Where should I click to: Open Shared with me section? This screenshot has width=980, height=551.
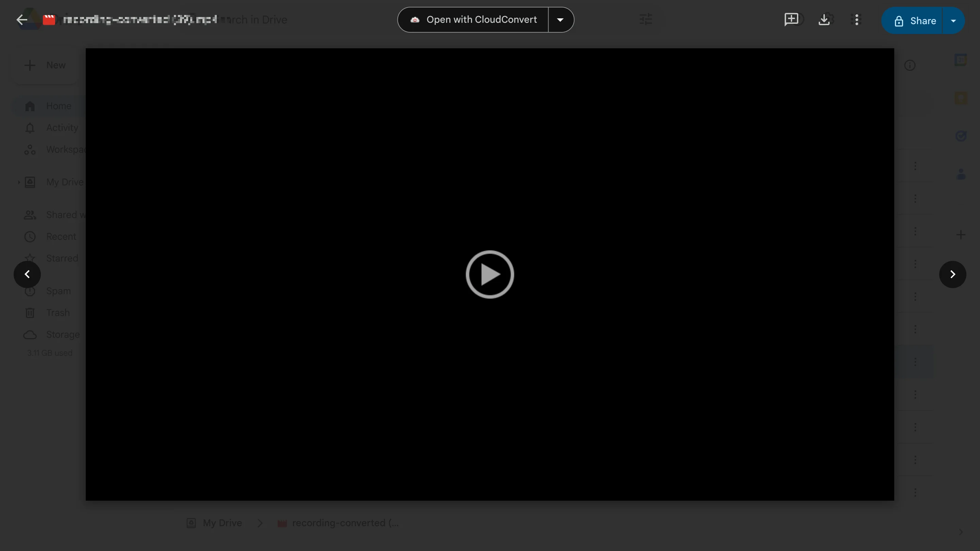point(67,215)
